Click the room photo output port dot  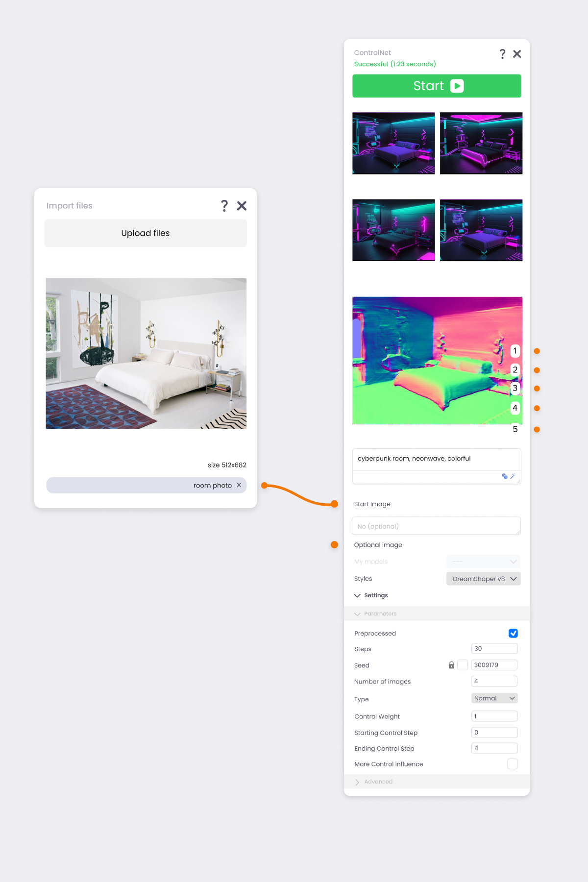click(x=265, y=486)
